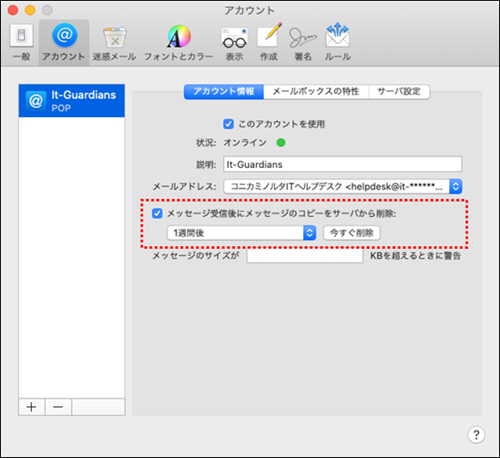
Task: Open the 迷惑メール junk mail preferences
Action: click(114, 42)
